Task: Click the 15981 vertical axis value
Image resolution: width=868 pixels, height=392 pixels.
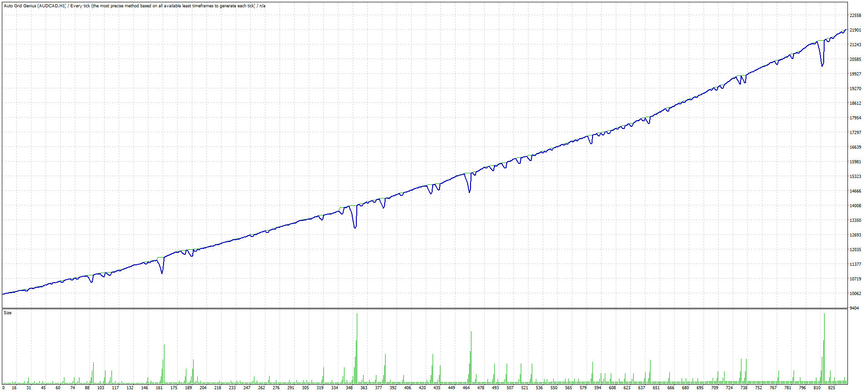Action: 855,162
